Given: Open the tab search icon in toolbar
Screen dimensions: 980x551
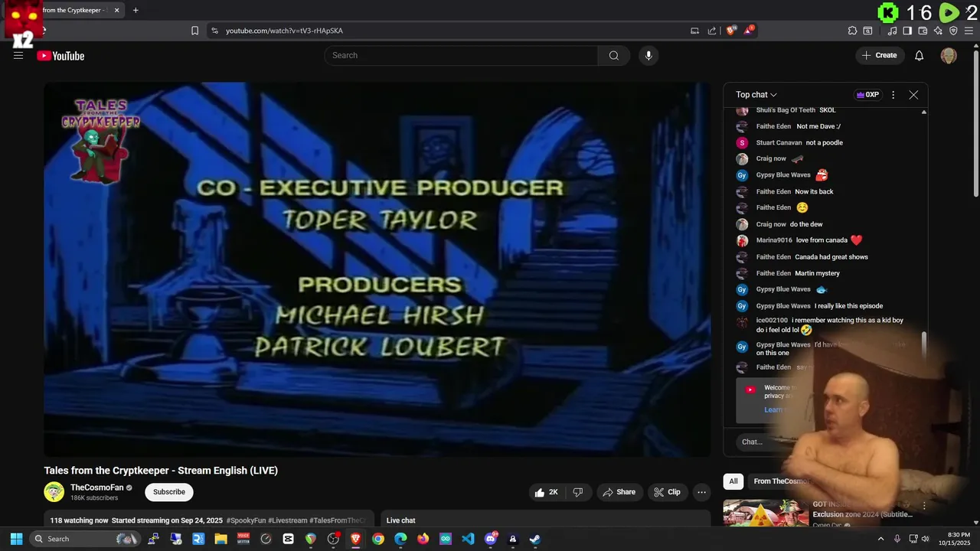Looking at the screenshot, I should [867, 31].
